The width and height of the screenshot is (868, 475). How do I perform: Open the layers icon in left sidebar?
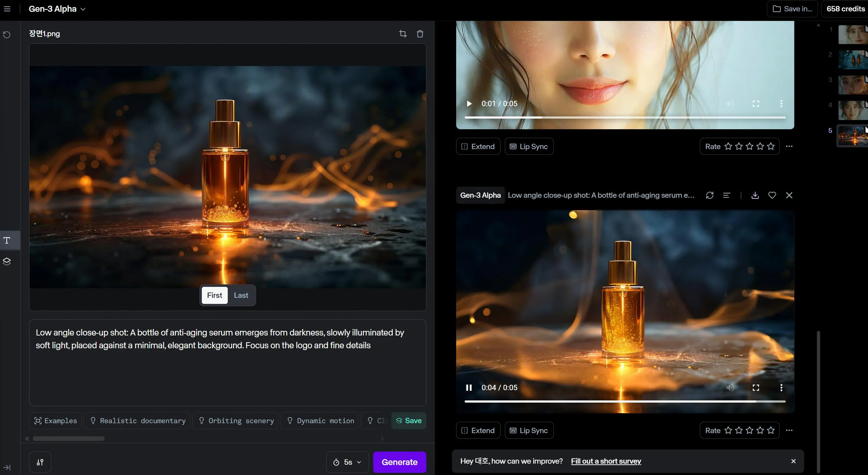[7, 262]
